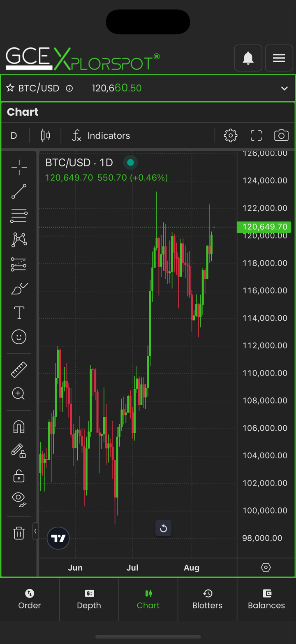The height and width of the screenshot is (644, 296).
Task: Open the Blotters tab
Action: point(207,599)
